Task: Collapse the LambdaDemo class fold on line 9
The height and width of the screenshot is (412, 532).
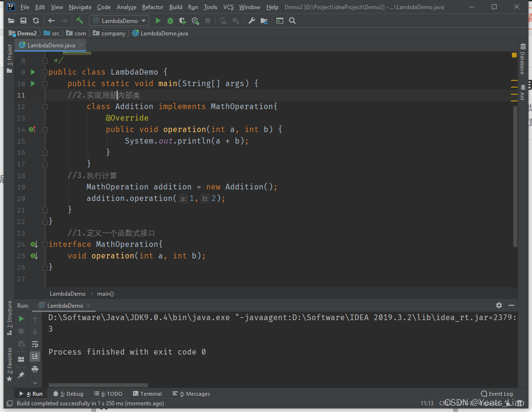Action: click(x=45, y=72)
